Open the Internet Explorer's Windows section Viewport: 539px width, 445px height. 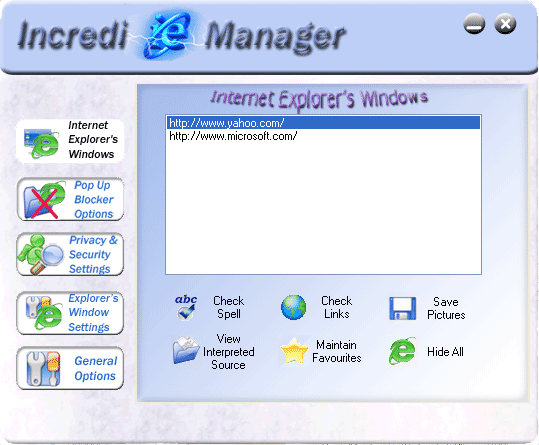(x=70, y=140)
